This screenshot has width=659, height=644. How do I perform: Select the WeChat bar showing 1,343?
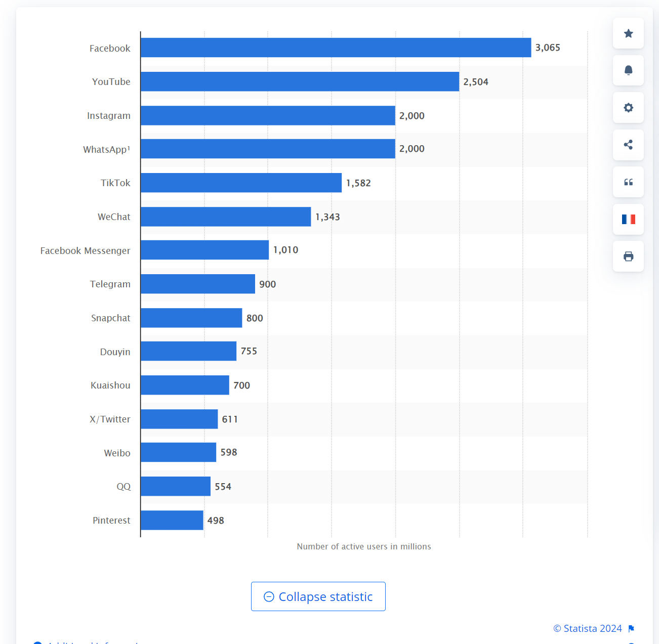[226, 217]
